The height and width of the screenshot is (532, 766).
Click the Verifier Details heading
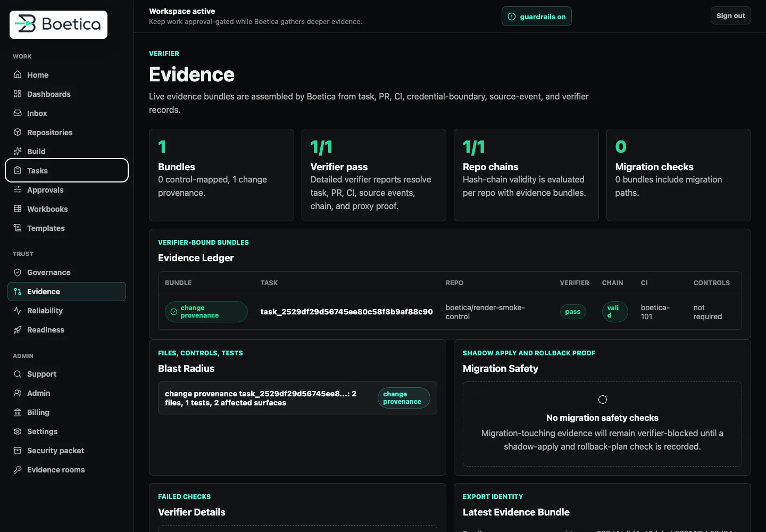click(x=191, y=512)
